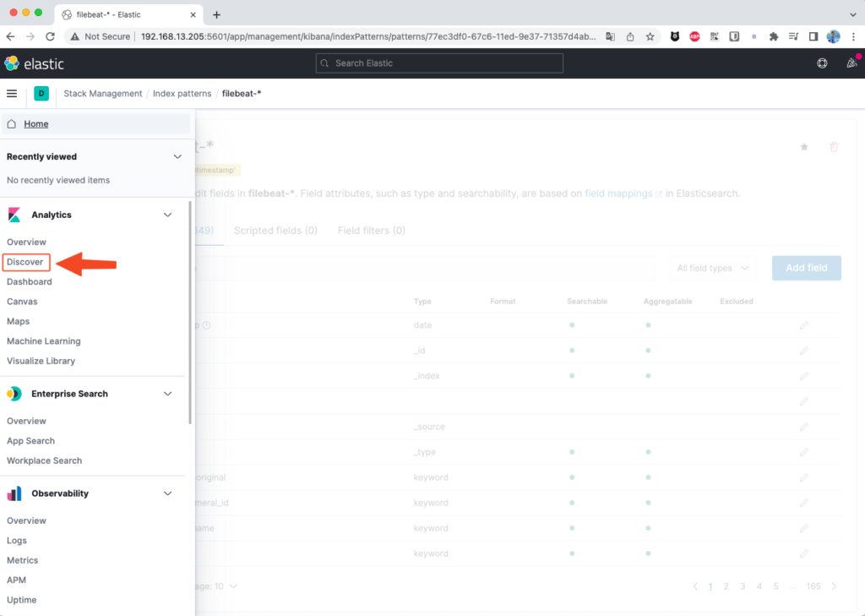Click next page arrow in pagination
865x616 pixels.
click(834, 586)
